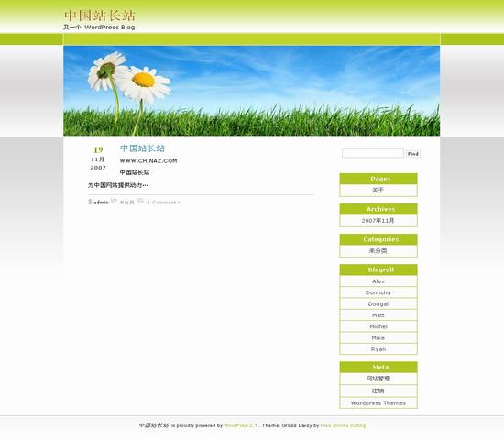The width and height of the screenshot is (504, 440).
Task: Click the comment bubble icon beside 1 Comment
Action: coord(140,201)
